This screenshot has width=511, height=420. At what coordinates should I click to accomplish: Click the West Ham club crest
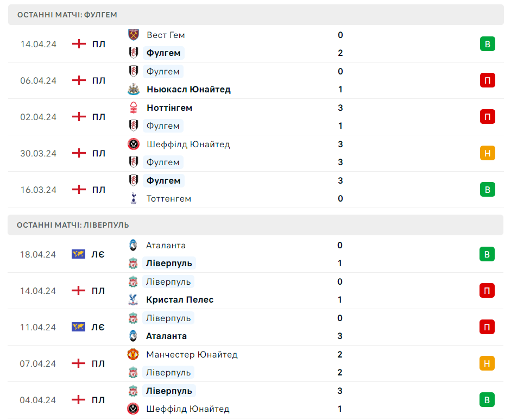pos(133,35)
